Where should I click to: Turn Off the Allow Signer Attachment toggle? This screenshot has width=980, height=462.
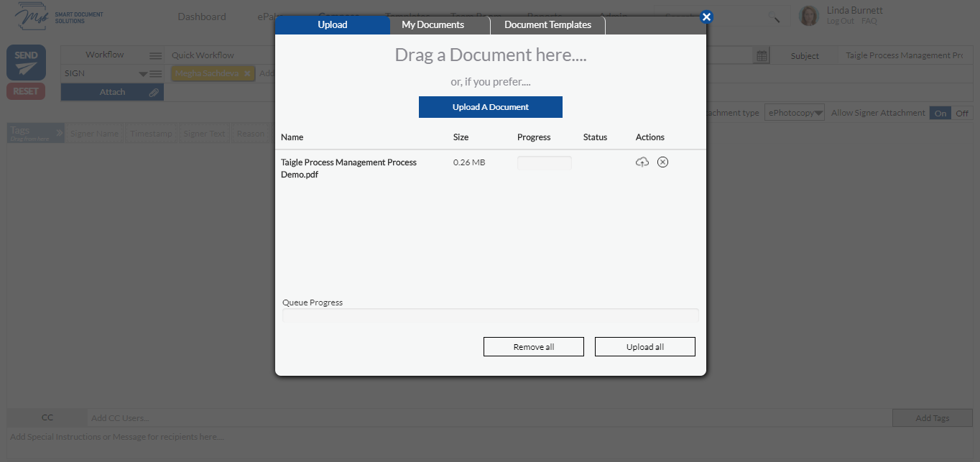pyautogui.click(x=963, y=113)
